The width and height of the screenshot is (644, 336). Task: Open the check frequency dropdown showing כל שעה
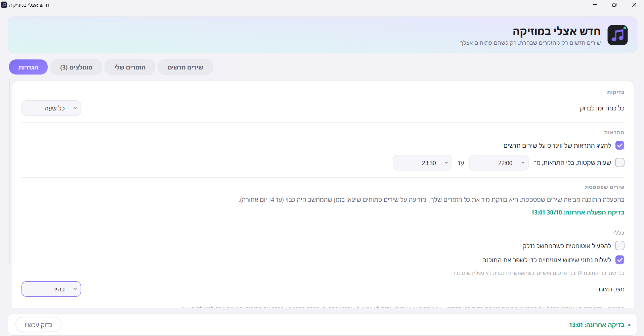pos(51,108)
